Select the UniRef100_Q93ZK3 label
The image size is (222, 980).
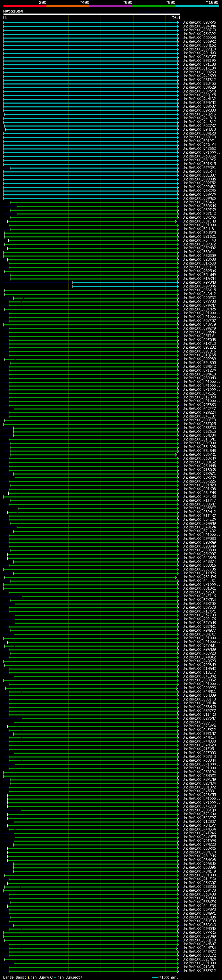pyautogui.click(x=199, y=30)
